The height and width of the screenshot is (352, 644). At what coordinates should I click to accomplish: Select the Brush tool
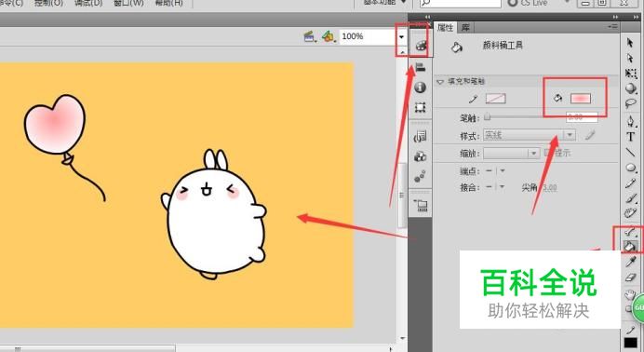click(631, 198)
